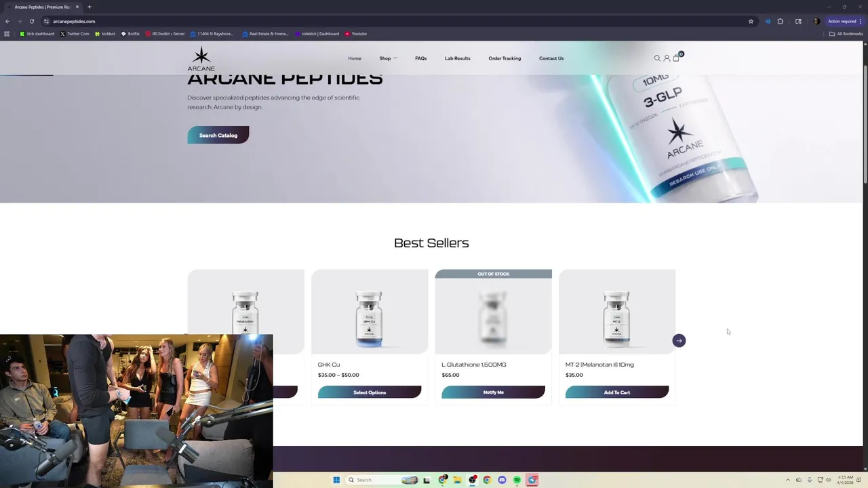Screen dimensions: 868x488
Task: Open the FAQs menu item
Action: 421,58
